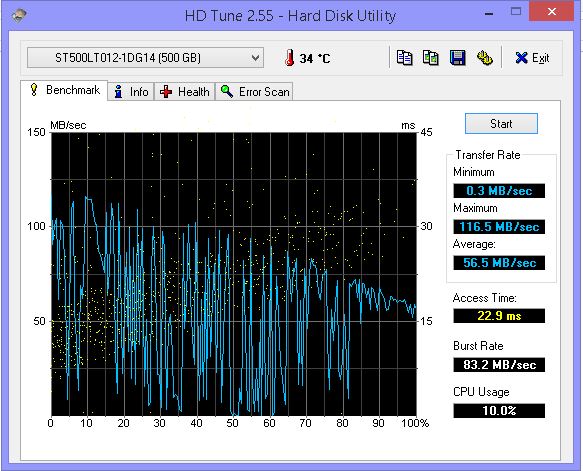Select the Average 56.5 MB/sec value
583x471 pixels.
pyautogui.click(x=499, y=262)
